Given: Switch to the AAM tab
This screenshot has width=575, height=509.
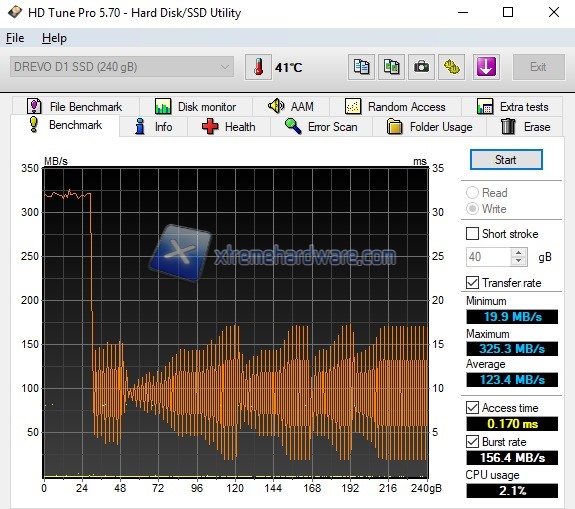Looking at the screenshot, I should [x=291, y=107].
